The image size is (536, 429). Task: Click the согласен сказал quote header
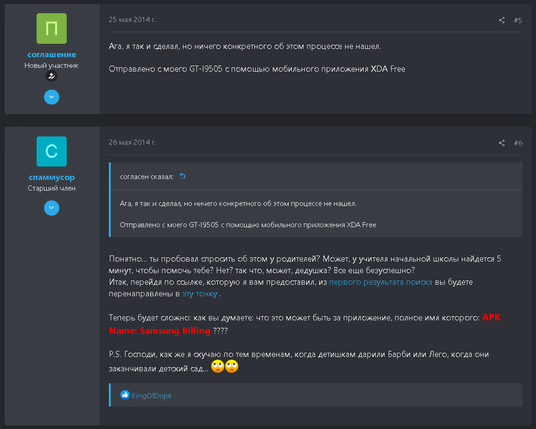tap(146, 177)
